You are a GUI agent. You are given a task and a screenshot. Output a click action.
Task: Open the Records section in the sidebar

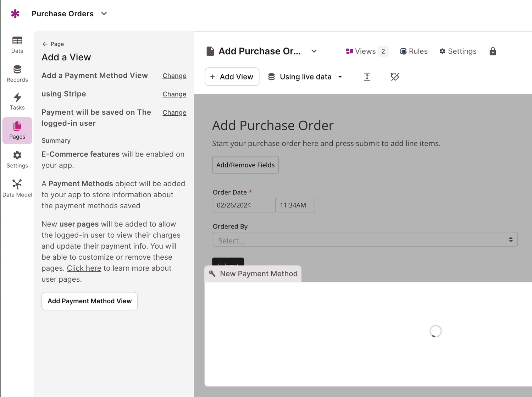click(17, 73)
